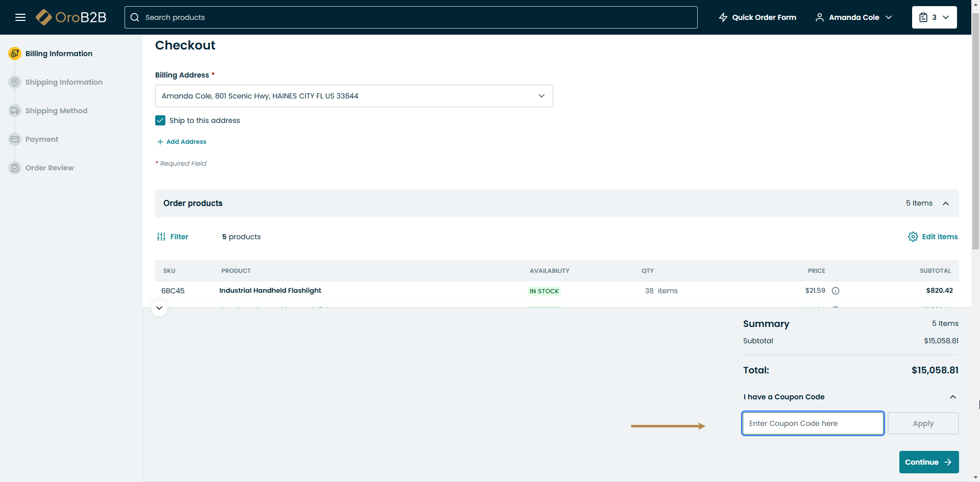Click the Payment card icon
The image size is (980, 482).
pyautogui.click(x=15, y=139)
